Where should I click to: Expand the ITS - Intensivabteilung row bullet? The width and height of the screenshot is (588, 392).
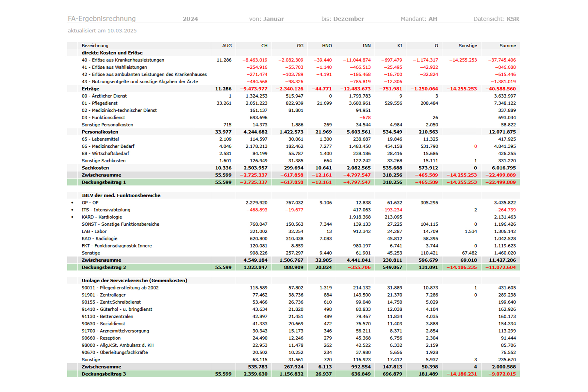pos(72,210)
